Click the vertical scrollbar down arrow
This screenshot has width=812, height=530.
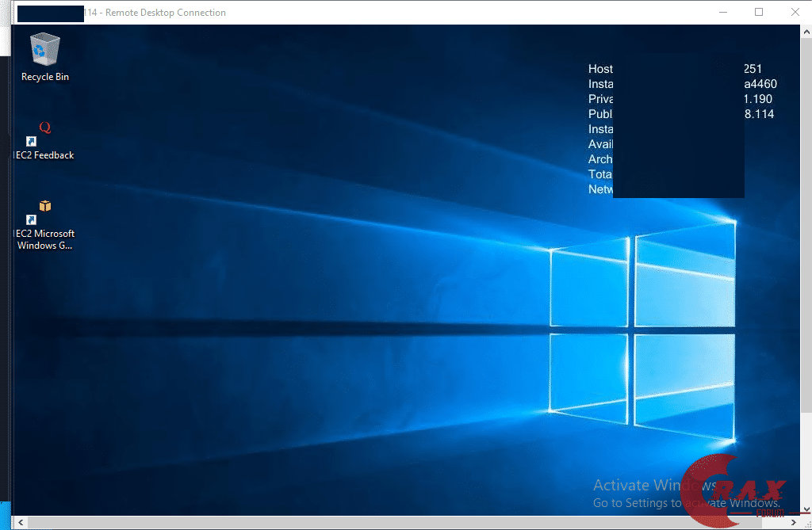click(806, 509)
